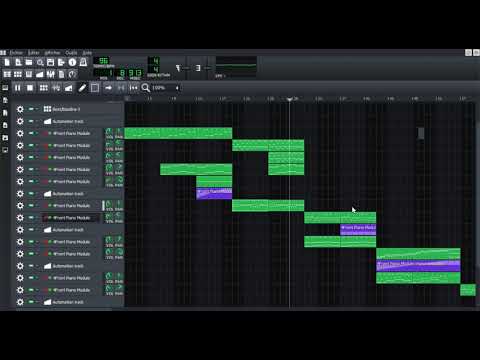Create a new project
The width and height of the screenshot is (480, 360).
pyautogui.click(x=7, y=62)
